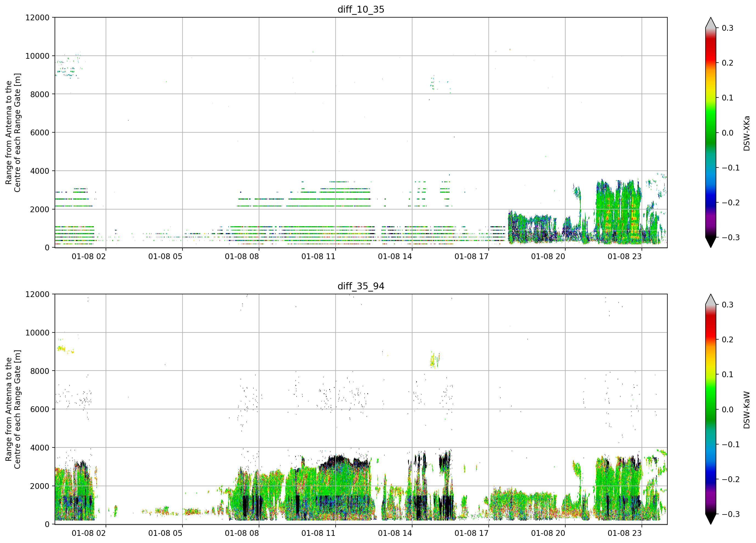756x543 pixels.
Task: Click the diff_10_35 plot title
Action: pos(361,9)
